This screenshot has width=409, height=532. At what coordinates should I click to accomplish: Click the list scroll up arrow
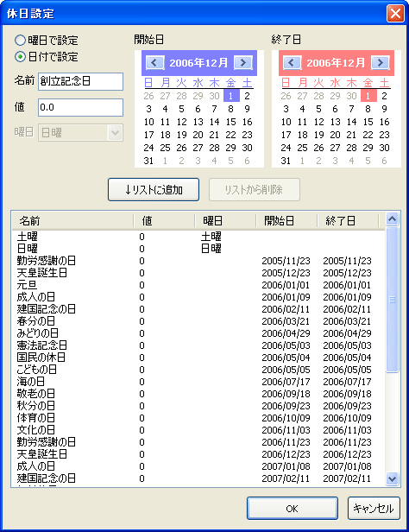pyautogui.click(x=392, y=219)
